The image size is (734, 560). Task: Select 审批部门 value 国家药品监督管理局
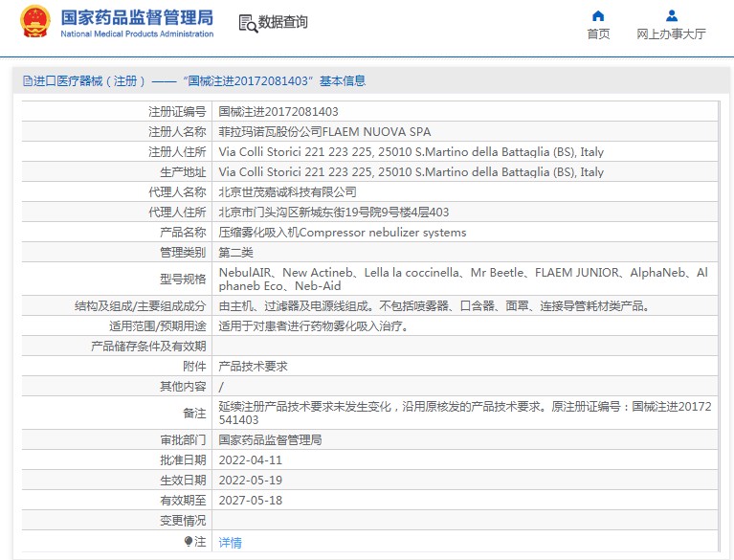tap(270, 439)
